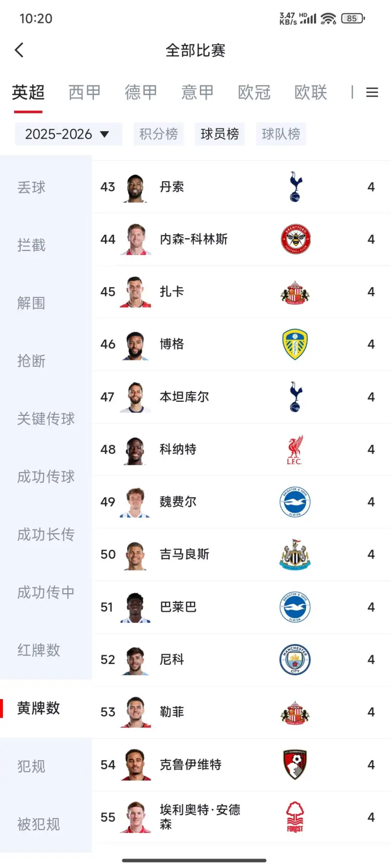Tap Nottingham Forest crest beside 埃利奥特·安德森
The image size is (391, 868).
pyautogui.click(x=295, y=817)
